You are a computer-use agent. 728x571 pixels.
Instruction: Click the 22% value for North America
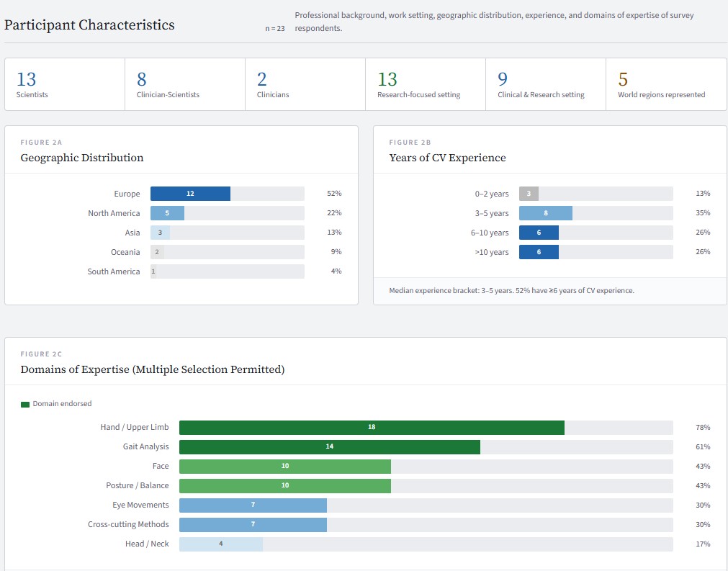[x=334, y=213]
